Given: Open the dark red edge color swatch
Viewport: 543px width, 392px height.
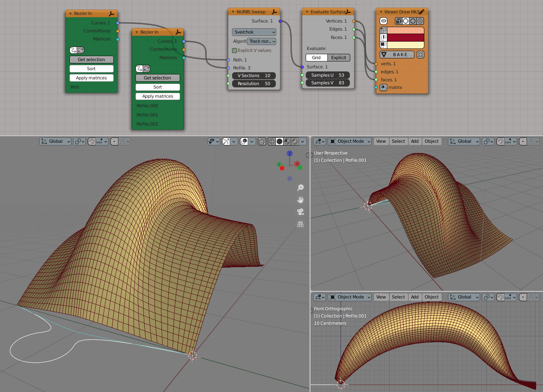Looking at the screenshot, I should tap(406, 37).
